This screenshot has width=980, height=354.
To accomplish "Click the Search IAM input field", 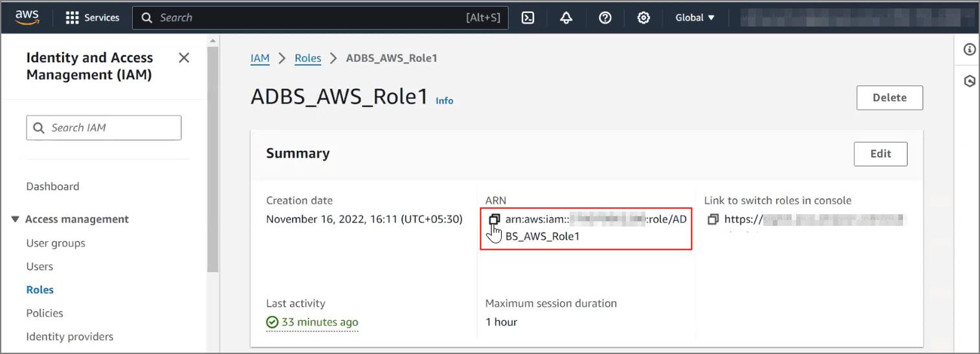I will (x=104, y=128).
